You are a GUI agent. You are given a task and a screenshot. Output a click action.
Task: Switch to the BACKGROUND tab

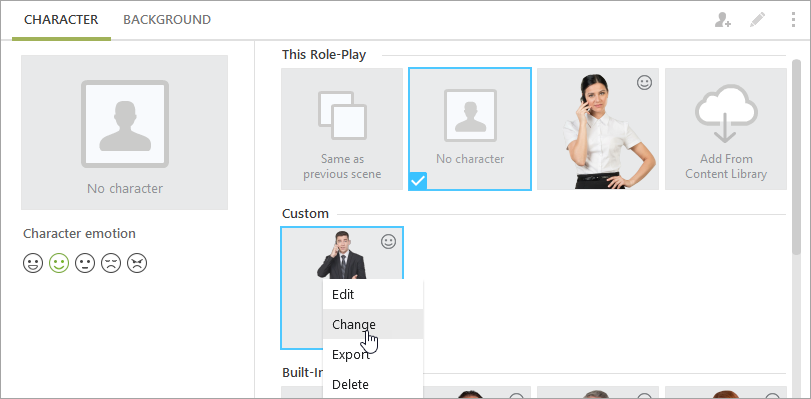(x=167, y=20)
